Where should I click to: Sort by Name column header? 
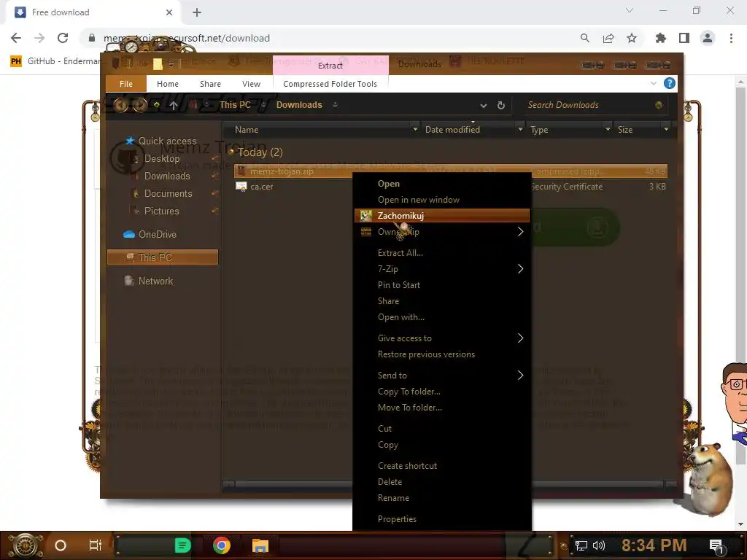click(247, 130)
